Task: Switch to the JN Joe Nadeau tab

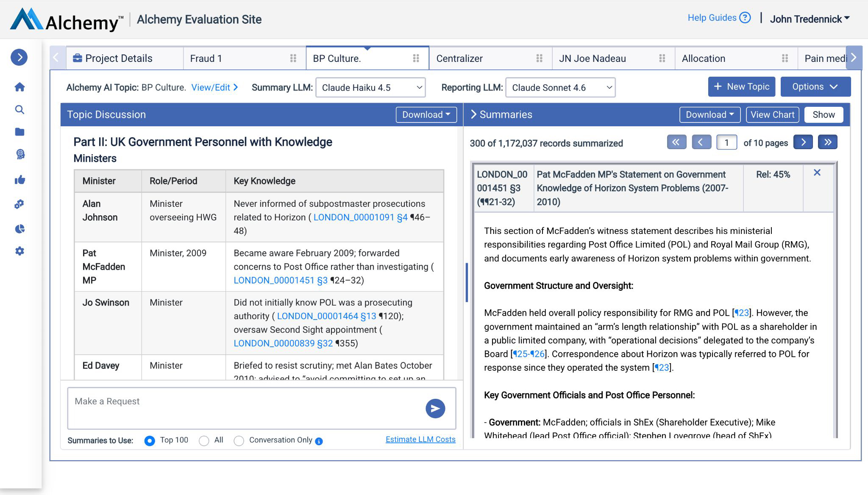Action: 592,58
